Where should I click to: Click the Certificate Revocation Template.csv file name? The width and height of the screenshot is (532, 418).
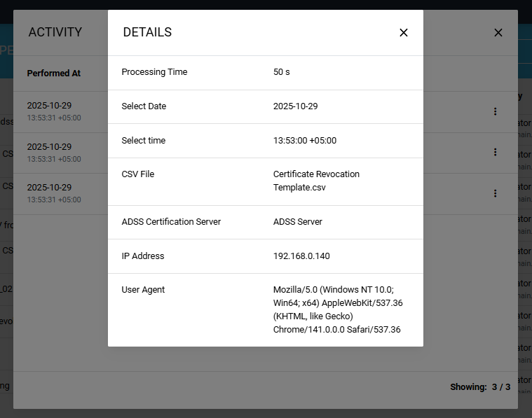[316, 181]
